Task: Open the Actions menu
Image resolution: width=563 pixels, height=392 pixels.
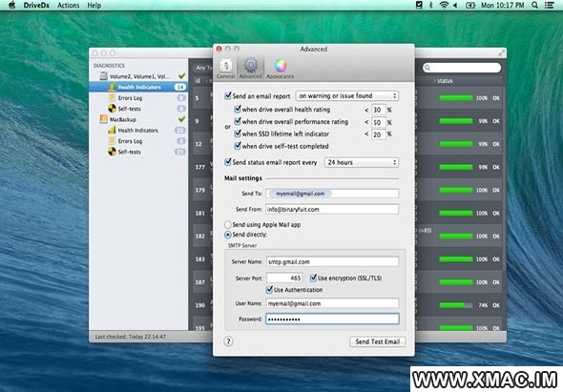Action: (x=68, y=5)
